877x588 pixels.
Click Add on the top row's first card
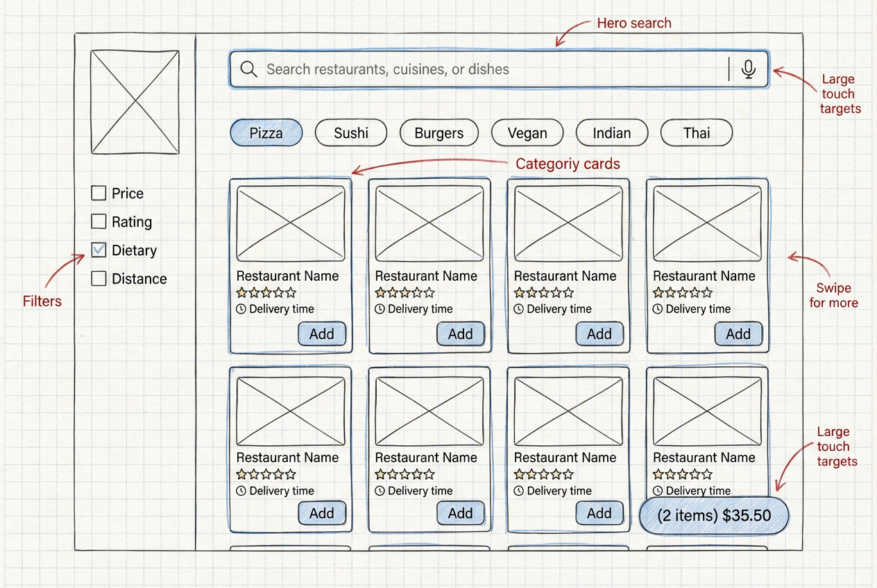coord(322,334)
